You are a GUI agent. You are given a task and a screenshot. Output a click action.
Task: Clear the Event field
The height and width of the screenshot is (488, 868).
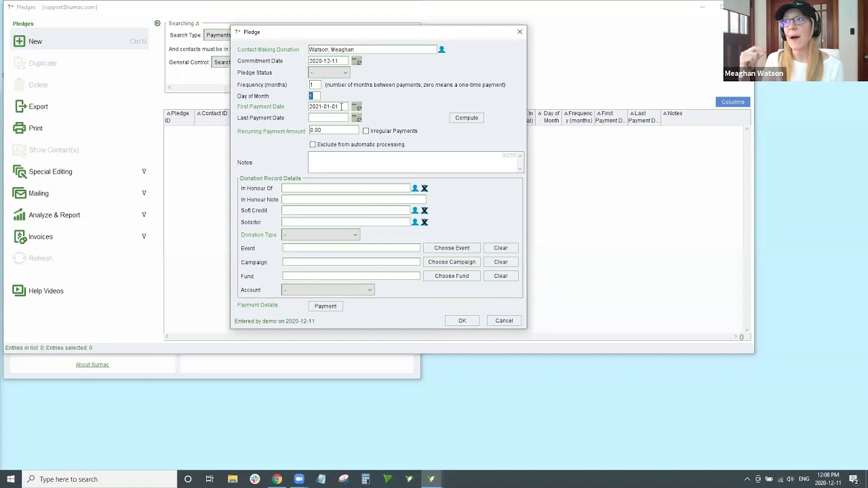(x=500, y=248)
